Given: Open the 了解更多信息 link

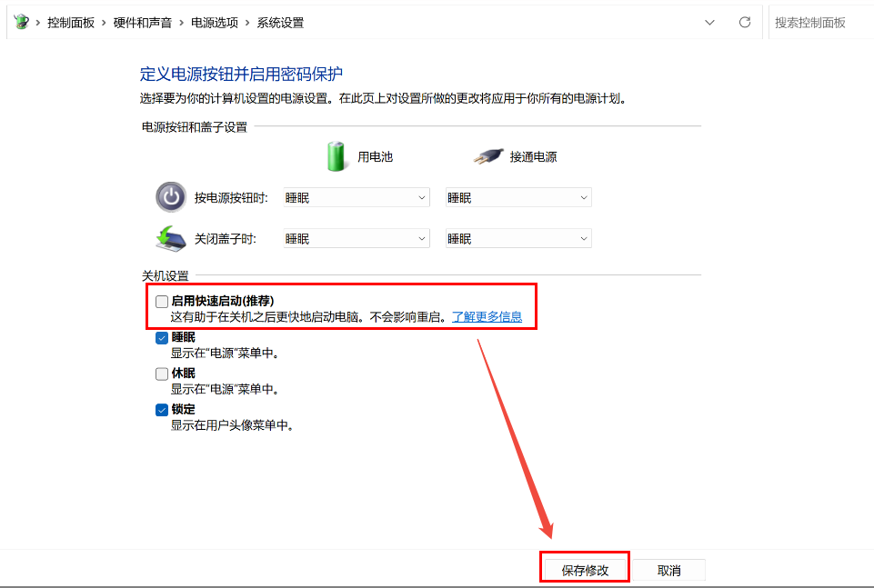Looking at the screenshot, I should coord(487,317).
